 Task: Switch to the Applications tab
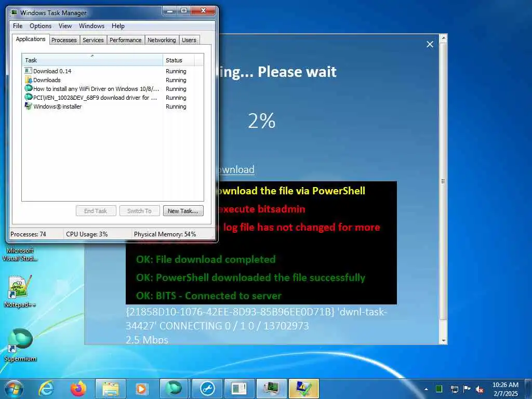(x=31, y=39)
